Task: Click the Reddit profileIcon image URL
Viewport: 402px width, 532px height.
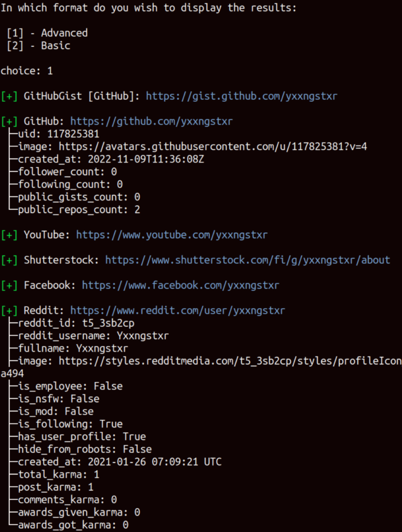Action: pos(230,361)
